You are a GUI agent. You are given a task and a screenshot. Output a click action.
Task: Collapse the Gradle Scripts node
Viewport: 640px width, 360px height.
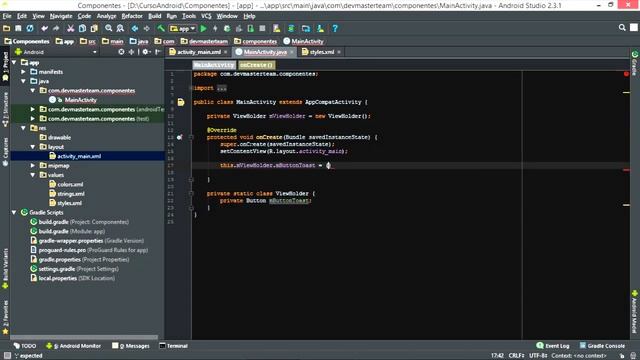click(14, 213)
